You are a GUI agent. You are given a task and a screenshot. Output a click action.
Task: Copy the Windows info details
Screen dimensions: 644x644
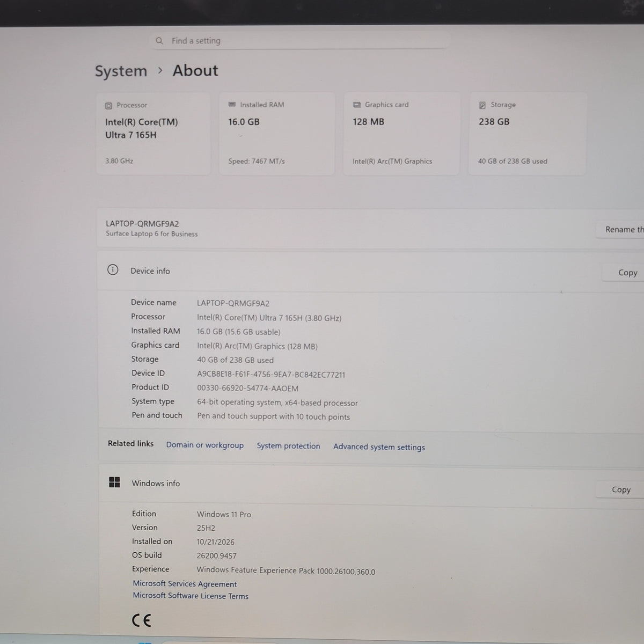[620, 489]
